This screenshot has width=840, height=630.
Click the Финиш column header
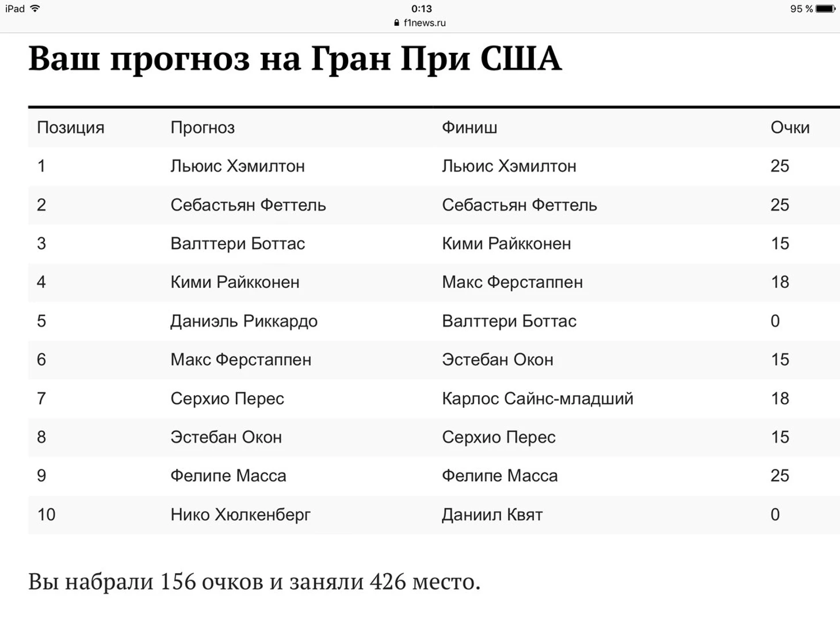click(469, 128)
